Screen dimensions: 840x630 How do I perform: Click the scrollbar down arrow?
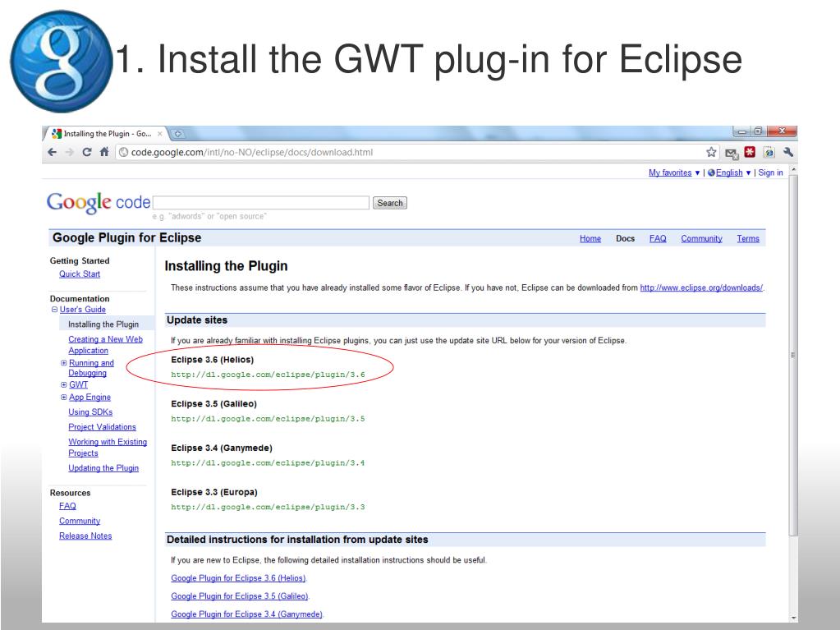click(793, 619)
